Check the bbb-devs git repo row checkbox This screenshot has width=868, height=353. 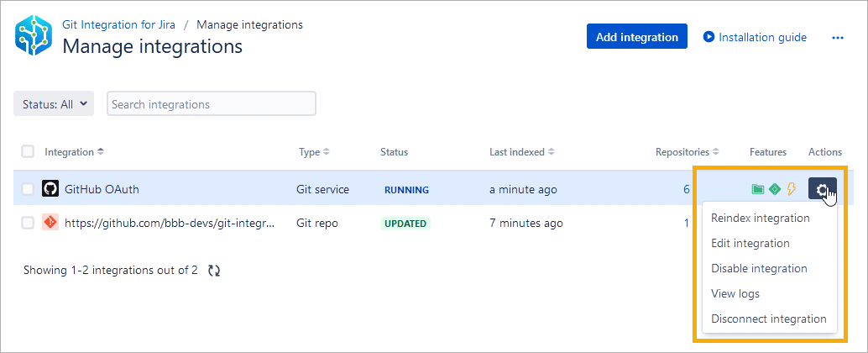[28, 224]
